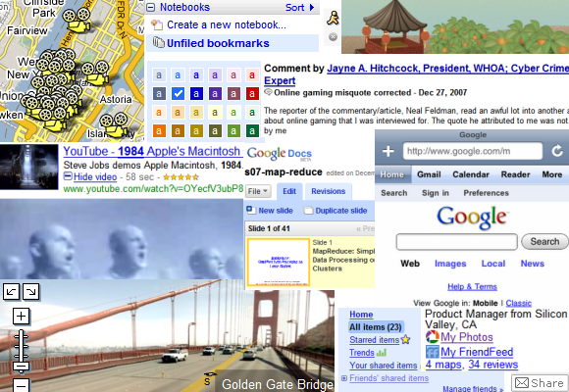
Task: Reload the page with the refresh icon
Action: [x=557, y=151]
